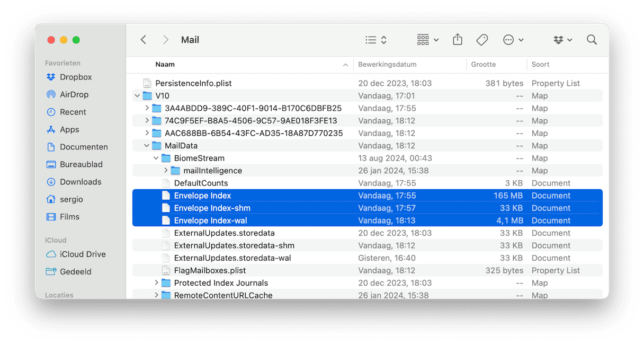This screenshot has height=345, width=644.
Task: Expand the AAC688BB-6B54-43FC folder
Action: click(147, 133)
